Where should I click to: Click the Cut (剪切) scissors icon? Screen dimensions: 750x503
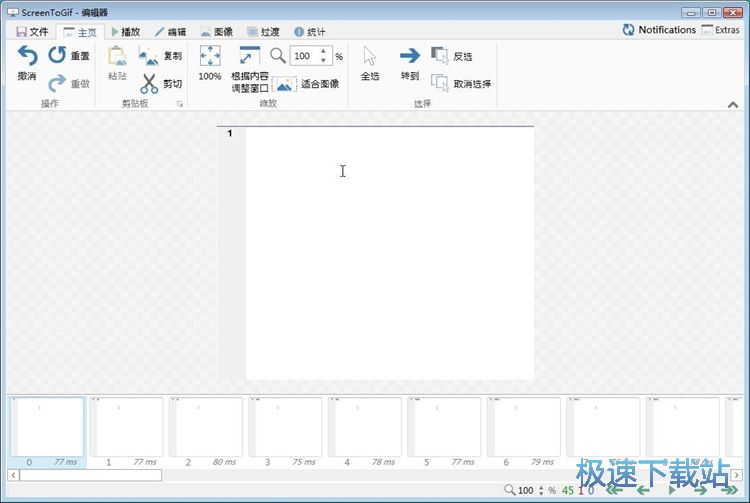coord(149,84)
